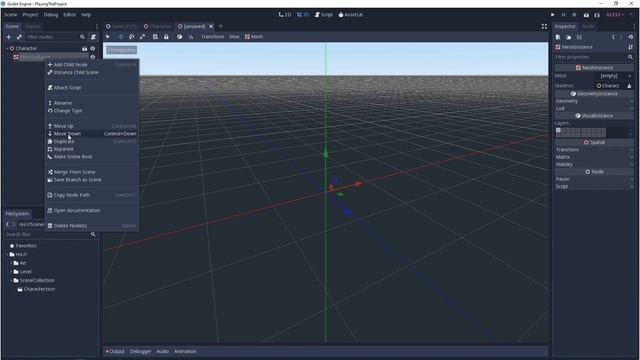
Task: Choose Duplicate from the context menu
Action: pyautogui.click(x=92, y=142)
